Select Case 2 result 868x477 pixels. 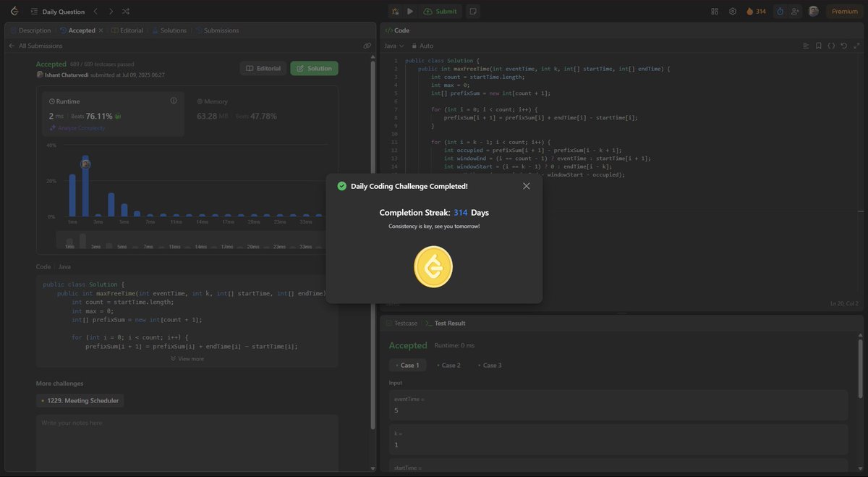(x=448, y=365)
